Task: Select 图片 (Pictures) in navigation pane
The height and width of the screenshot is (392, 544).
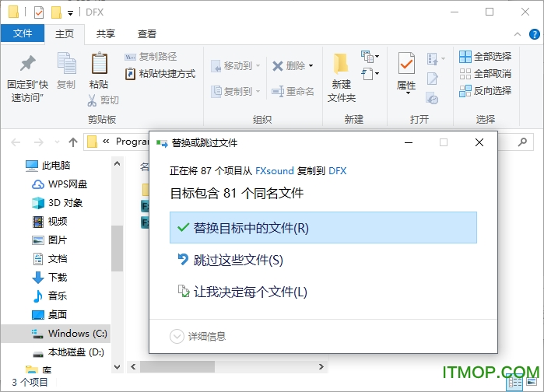Action: [x=49, y=240]
